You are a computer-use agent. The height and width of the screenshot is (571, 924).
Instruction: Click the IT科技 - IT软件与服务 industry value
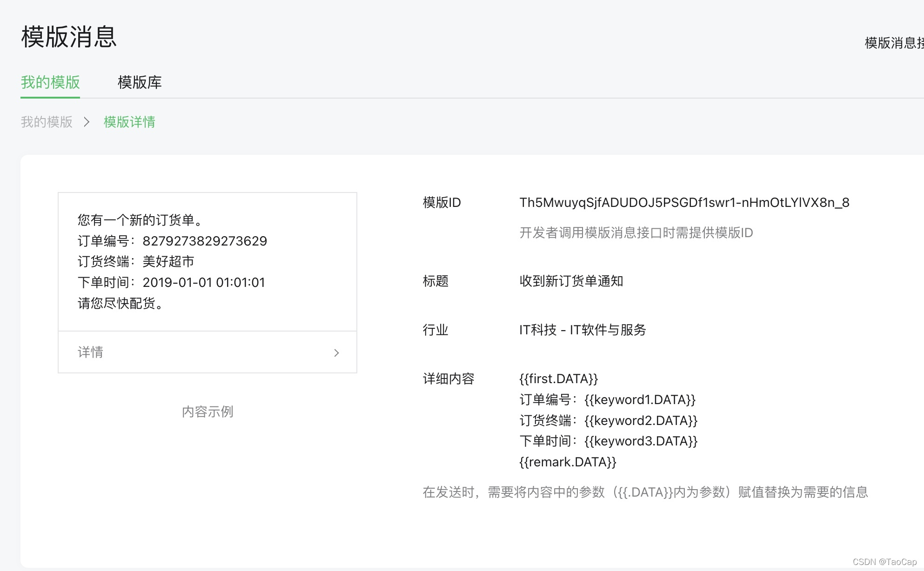click(x=583, y=330)
